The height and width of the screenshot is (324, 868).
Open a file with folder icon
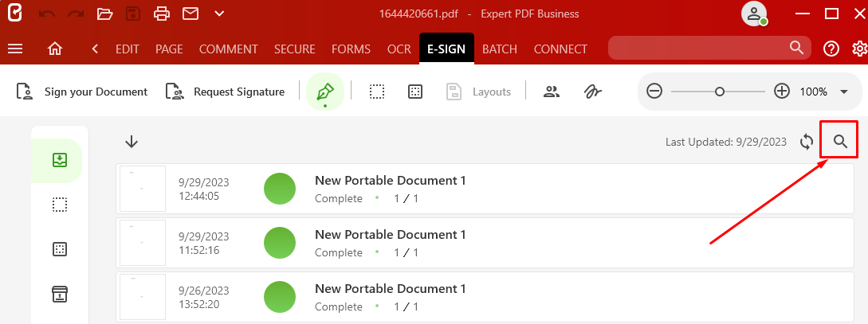pyautogui.click(x=104, y=14)
